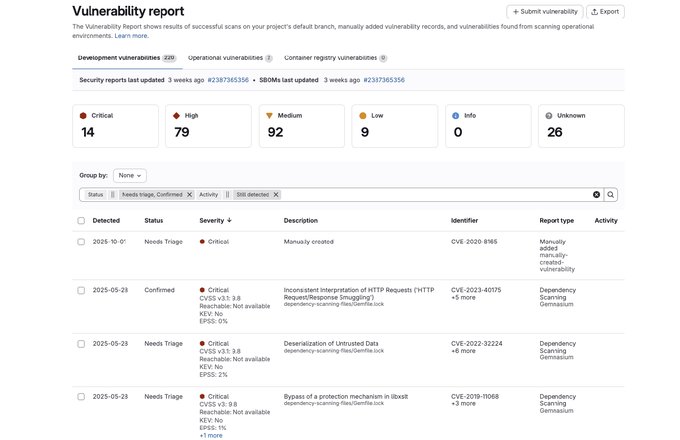The image size is (680, 440).
Task: Click the Info severity icon
Action: point(455,116)
